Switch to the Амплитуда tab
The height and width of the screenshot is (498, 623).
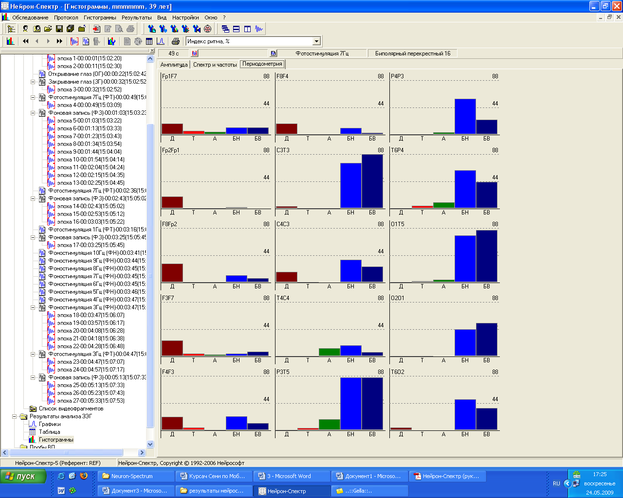tap(174, 64)
